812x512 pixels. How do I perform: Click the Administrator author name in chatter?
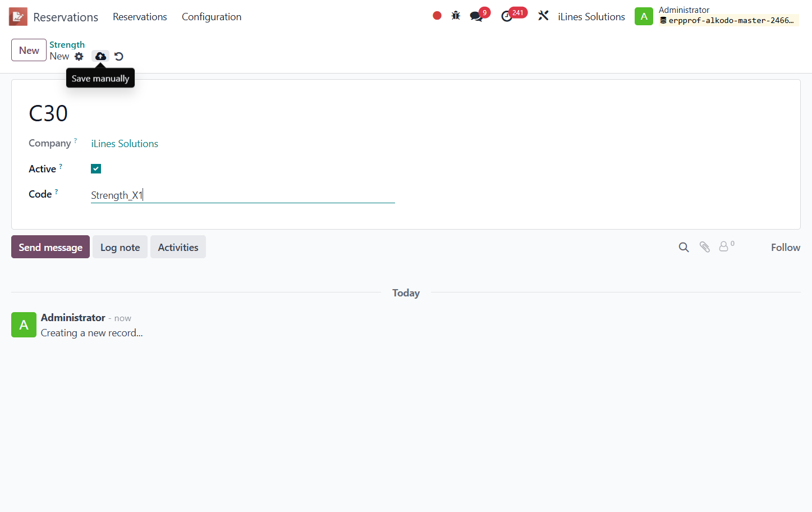(x=73, y=318)
